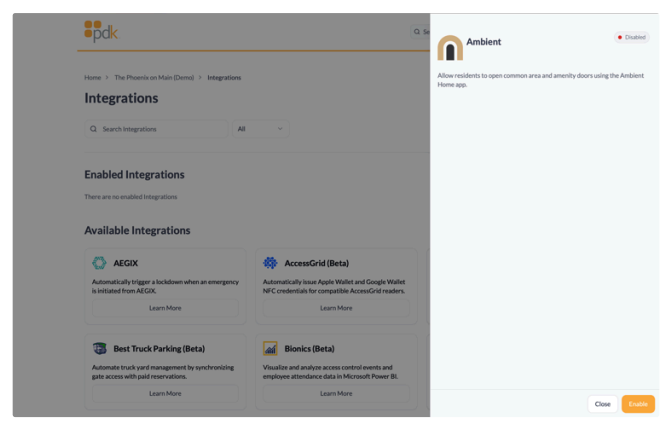Click the Integrations breadcrumb
The width and height of the screenshot is (670, 429).
coord(224,77)
